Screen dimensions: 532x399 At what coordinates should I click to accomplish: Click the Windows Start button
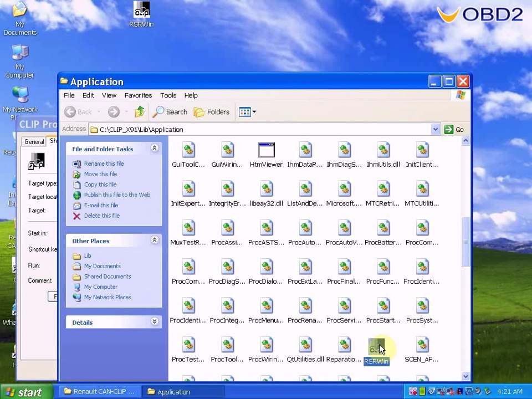pyautogui.click(x=27, y=392)
